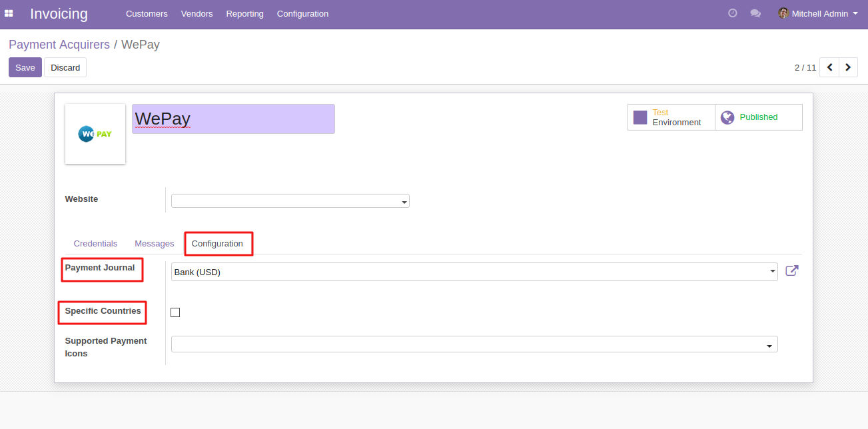
Task: Click the Discard button
Action: 65,67
